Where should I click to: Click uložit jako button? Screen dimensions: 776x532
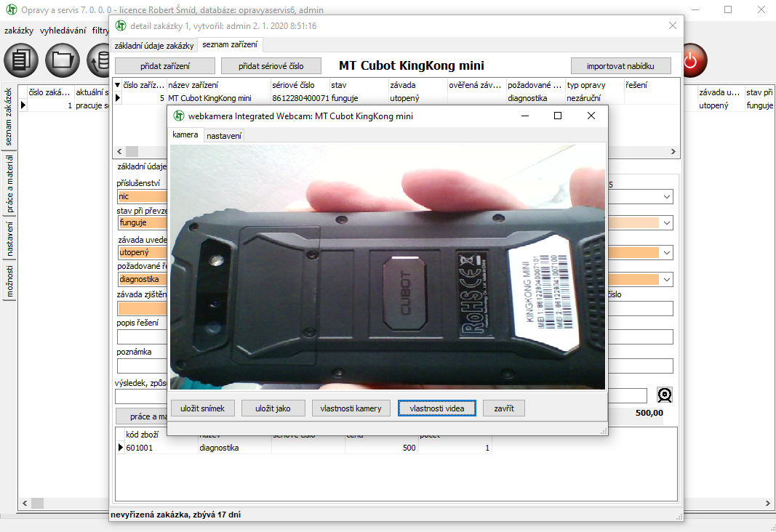pyautogui.click(x=273, y=408)
